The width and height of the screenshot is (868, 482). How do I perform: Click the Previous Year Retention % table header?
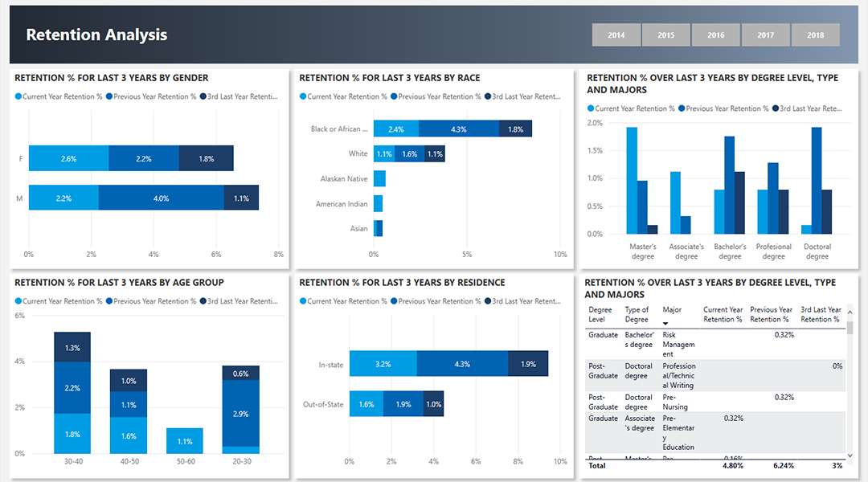coord(771,314)
